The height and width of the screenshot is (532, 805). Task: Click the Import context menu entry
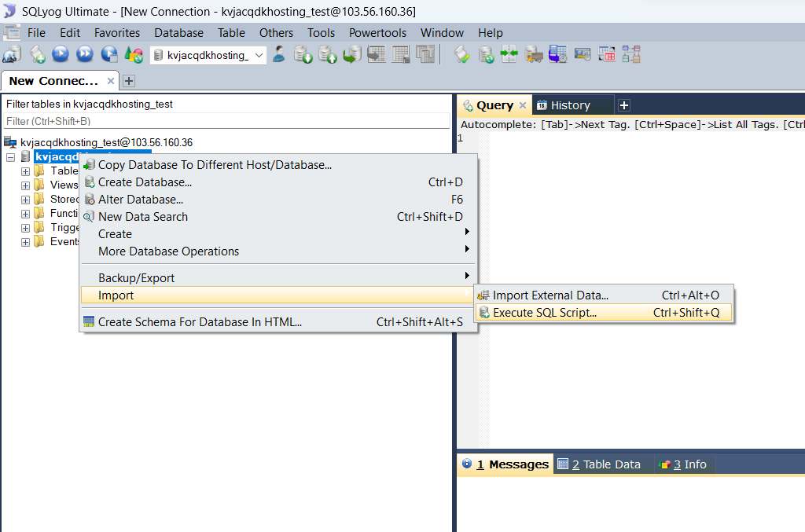click(278, 295)
